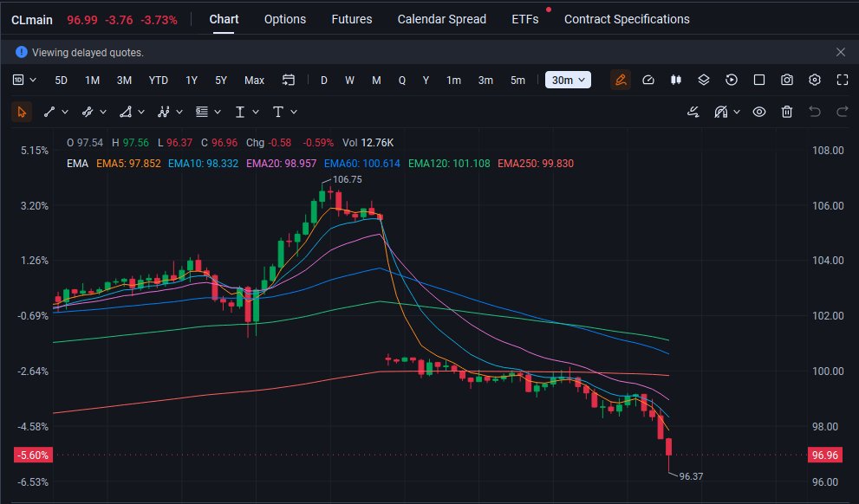The width and height of the screenshot is (859, 504).
Task: Open the layers overlay icon
Action: [704, 80]
